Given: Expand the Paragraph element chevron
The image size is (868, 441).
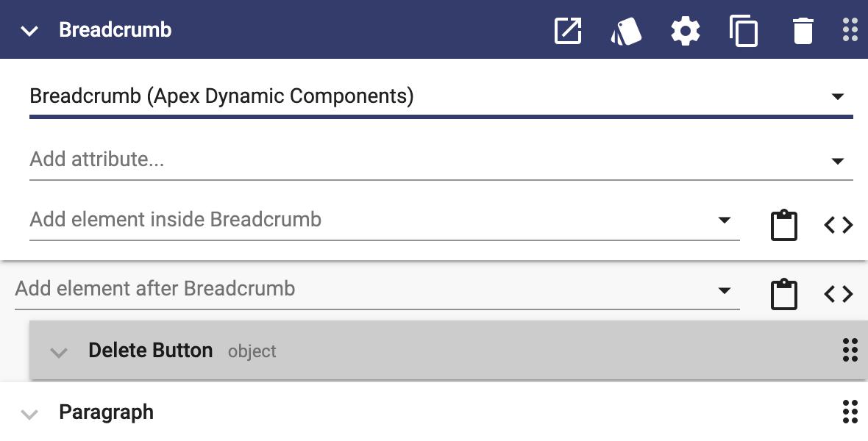Looking at the screenshot, I should [x=29, y=414].
